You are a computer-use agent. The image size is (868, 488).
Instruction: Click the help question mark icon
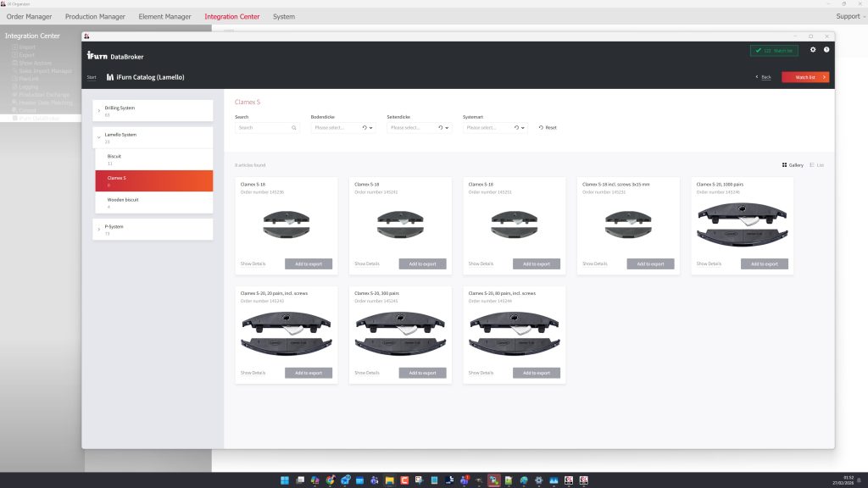826,50
